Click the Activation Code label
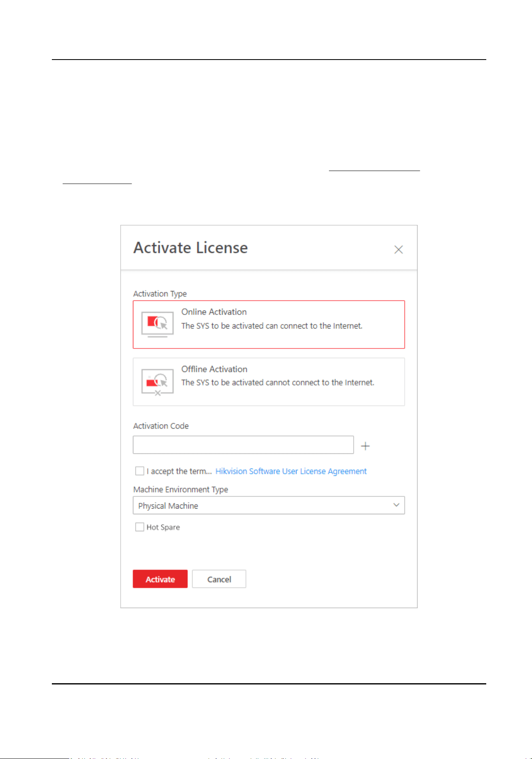The width and height of the screenshot is (532, 759). pos(161,426)
